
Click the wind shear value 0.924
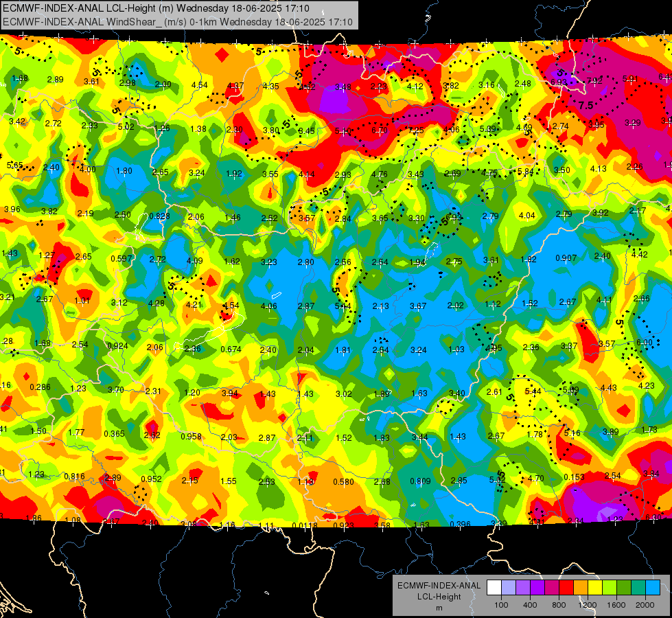click(117, 346)
